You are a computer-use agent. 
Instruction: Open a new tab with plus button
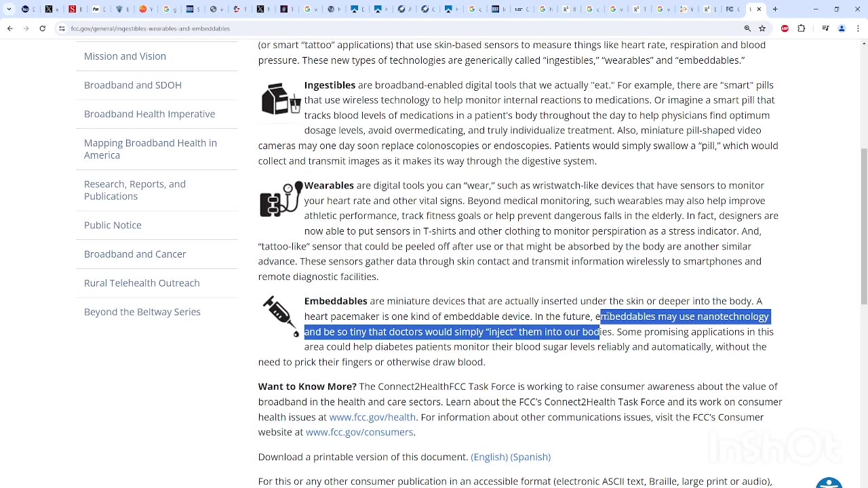(x=775, y=9)
